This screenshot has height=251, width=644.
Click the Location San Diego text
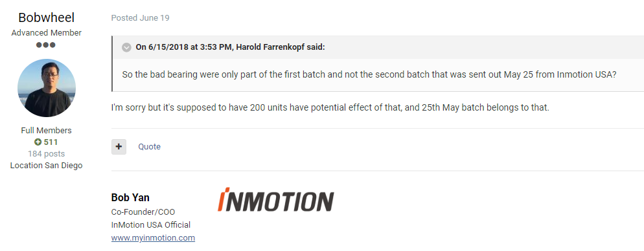(47, 166)
